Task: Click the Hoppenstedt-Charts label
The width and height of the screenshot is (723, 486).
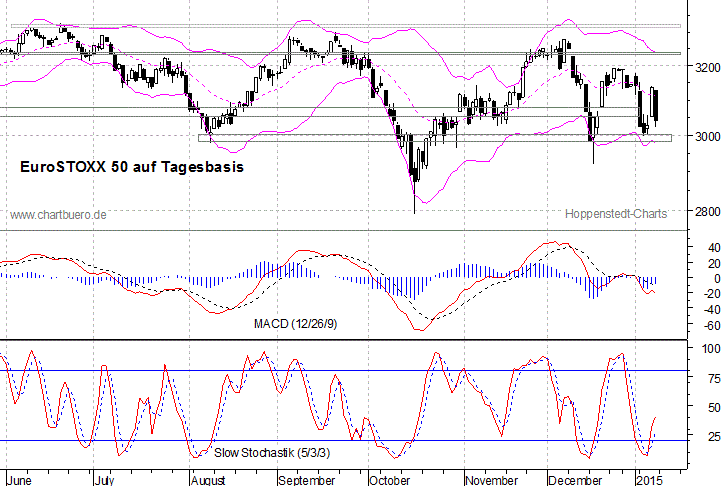Action: [616, 214]
